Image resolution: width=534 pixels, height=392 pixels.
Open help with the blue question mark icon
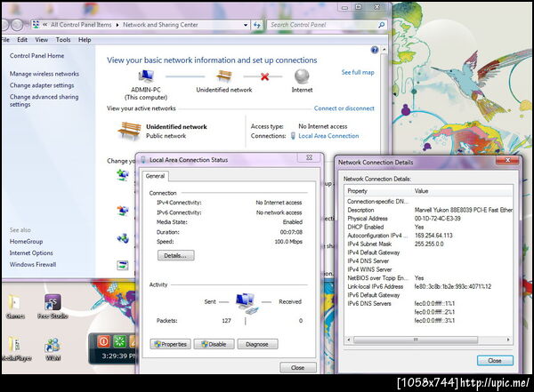pyautogui.click(x=375, y=50)
